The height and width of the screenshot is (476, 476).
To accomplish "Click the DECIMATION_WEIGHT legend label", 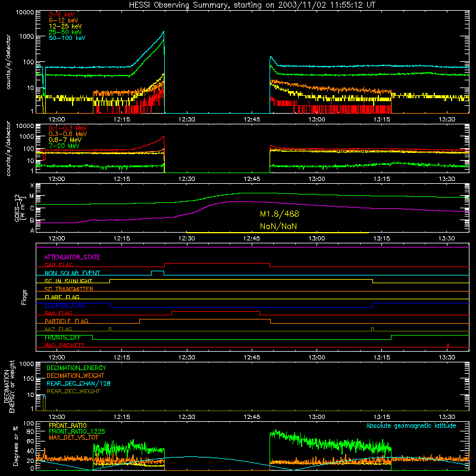I will [x=76, y=375].
